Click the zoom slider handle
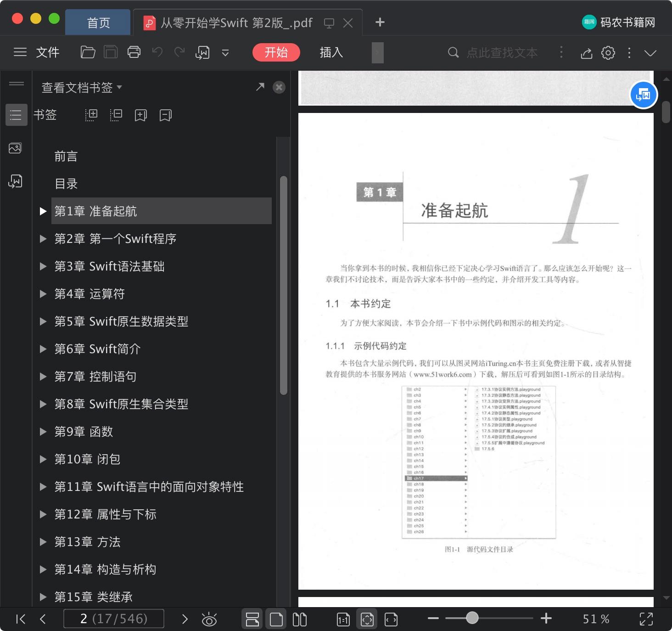Viewport: 672px width, 631px height. pos(472,618)
